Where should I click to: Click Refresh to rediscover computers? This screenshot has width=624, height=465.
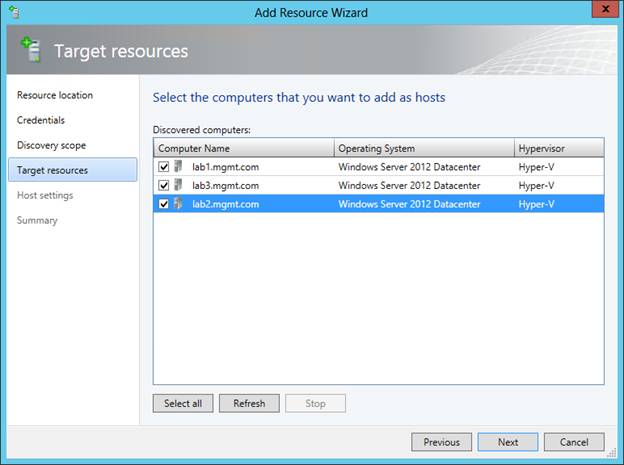click(x=249, y=403)
